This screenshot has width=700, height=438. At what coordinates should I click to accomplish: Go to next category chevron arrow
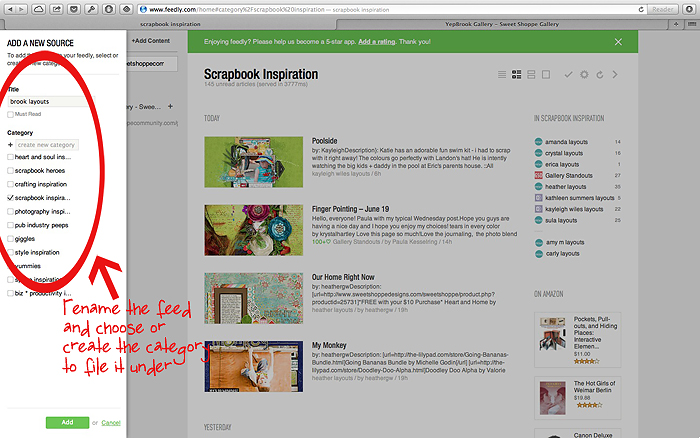coord(615,75)
